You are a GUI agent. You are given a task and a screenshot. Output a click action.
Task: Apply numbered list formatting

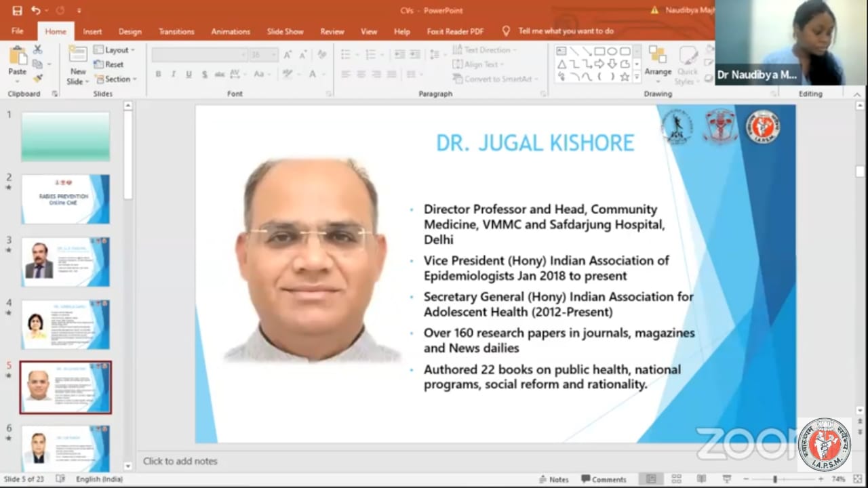coord(372,54)
